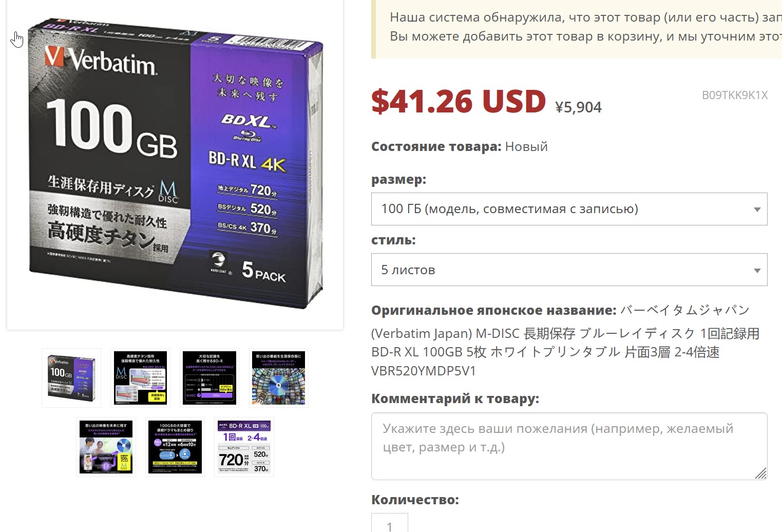Expand the размер dropdown showing 100 ГБ
This screenshot has width=782, height=532.
point(569,209)
